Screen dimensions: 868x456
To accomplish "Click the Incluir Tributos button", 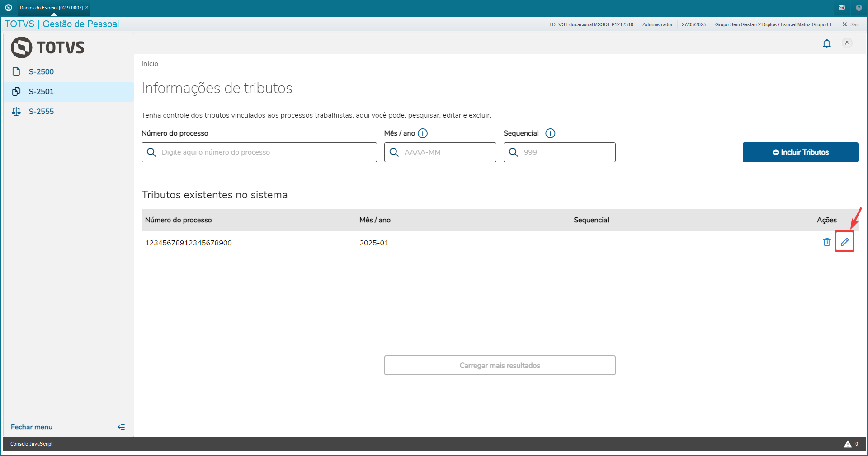I will (800, 152).
